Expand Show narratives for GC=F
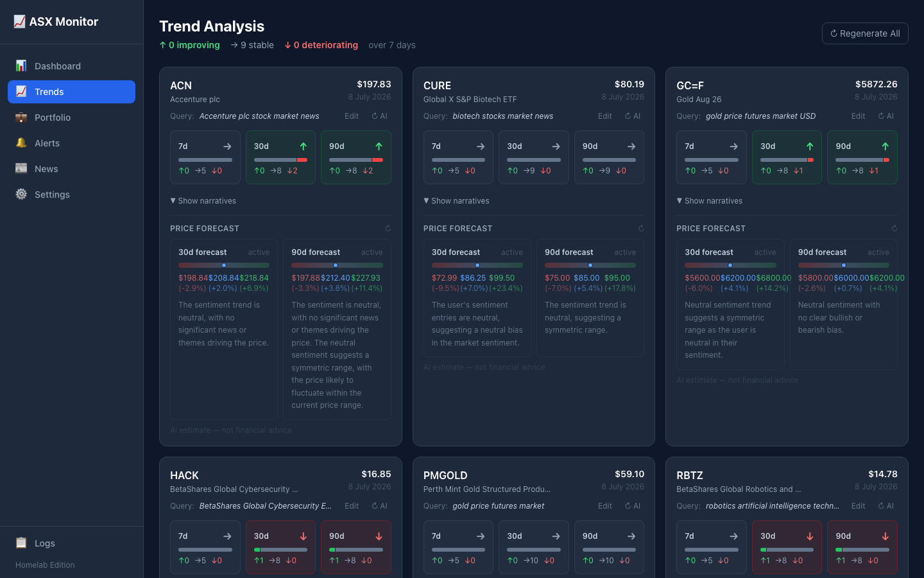The height and width of the screenshot is (578, 924). (710, 201)
